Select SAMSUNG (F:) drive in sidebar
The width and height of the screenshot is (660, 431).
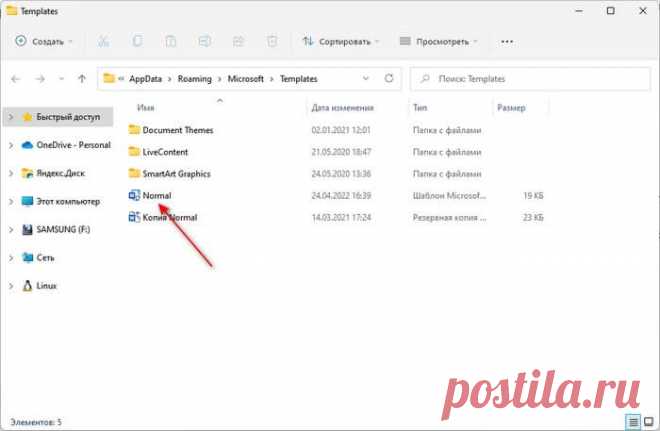pyautogui.click(x=63, y=229)
